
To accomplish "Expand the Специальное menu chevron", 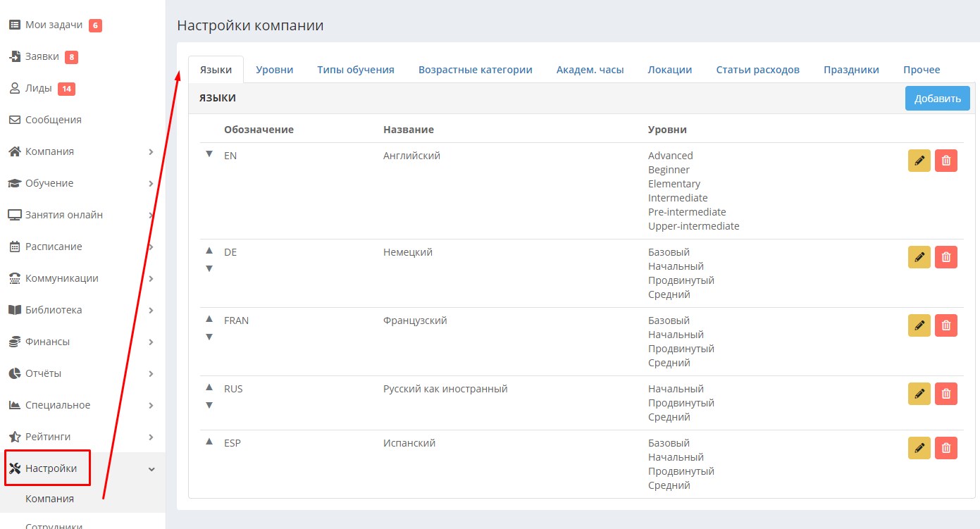I will 151,405.
